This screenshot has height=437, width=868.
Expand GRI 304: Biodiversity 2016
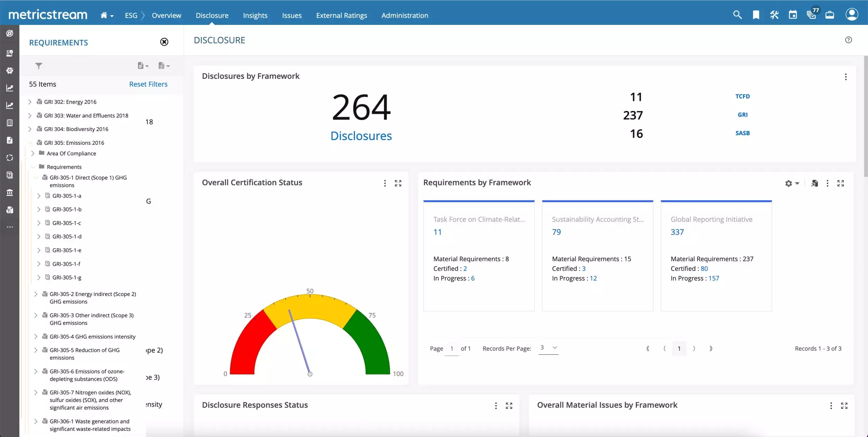30,129
